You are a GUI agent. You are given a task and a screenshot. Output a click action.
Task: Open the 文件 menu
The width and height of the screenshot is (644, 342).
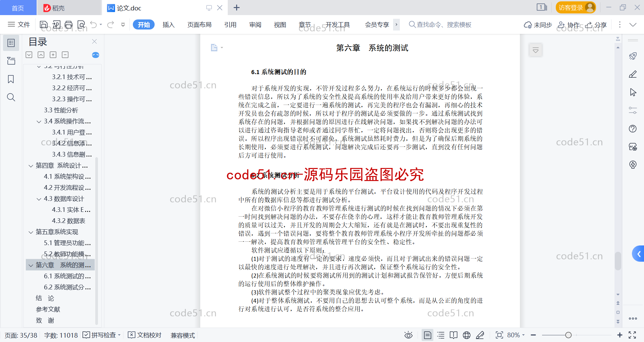(19, 24)
